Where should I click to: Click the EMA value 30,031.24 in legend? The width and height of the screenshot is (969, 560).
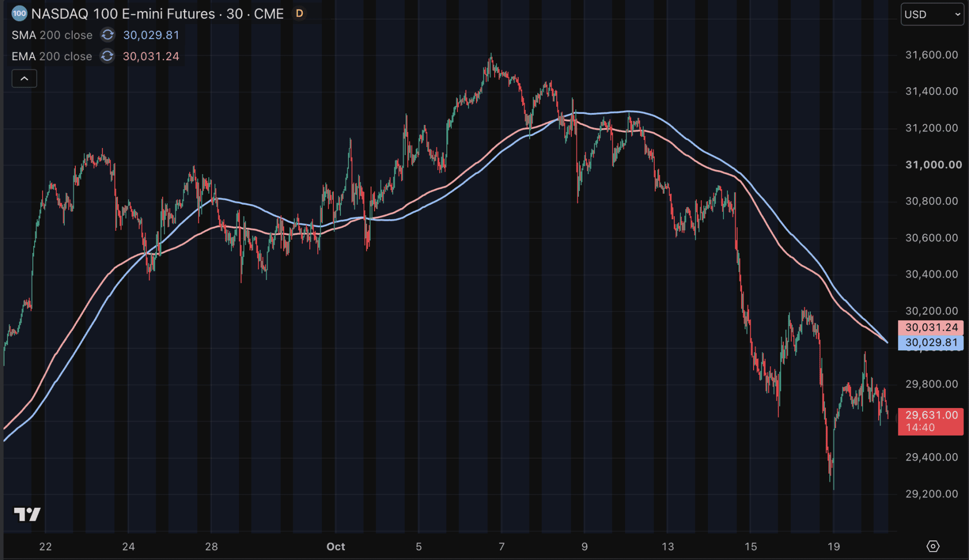click(151, 56)
